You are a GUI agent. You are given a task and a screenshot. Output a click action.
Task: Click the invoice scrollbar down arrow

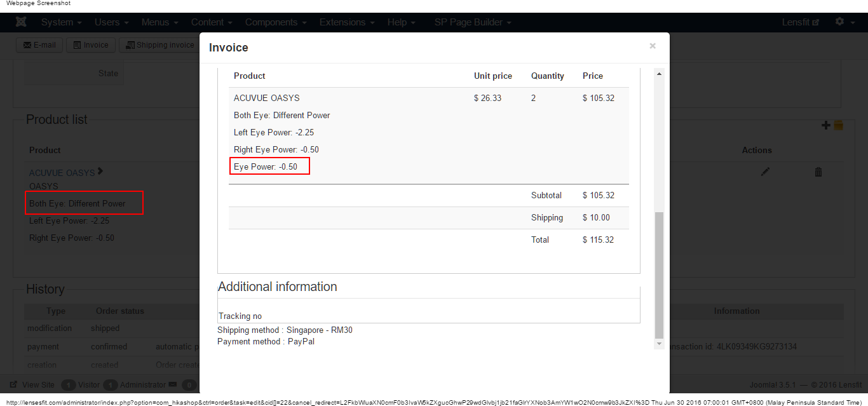(659, 344)
